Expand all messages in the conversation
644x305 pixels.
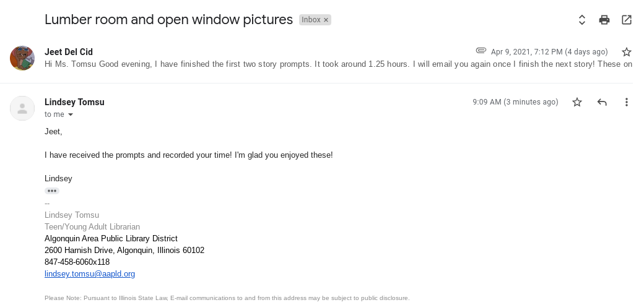pos(582,20)
